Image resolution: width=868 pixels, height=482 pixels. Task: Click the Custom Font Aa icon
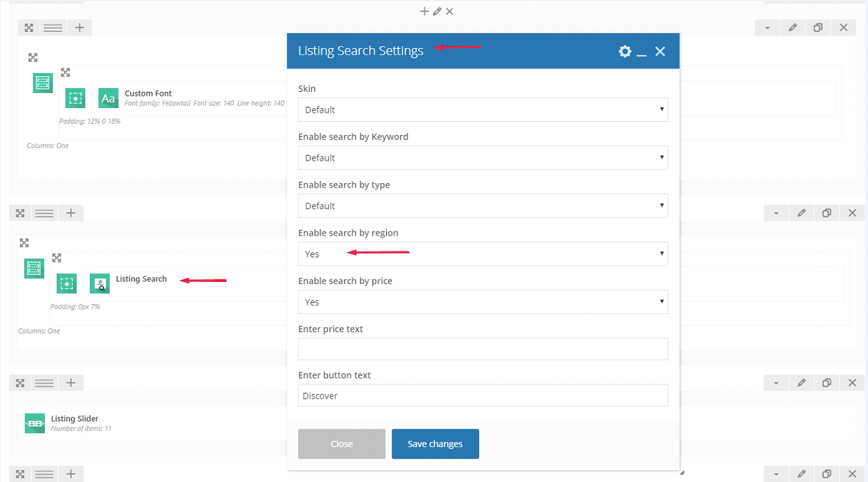point(108,98)
